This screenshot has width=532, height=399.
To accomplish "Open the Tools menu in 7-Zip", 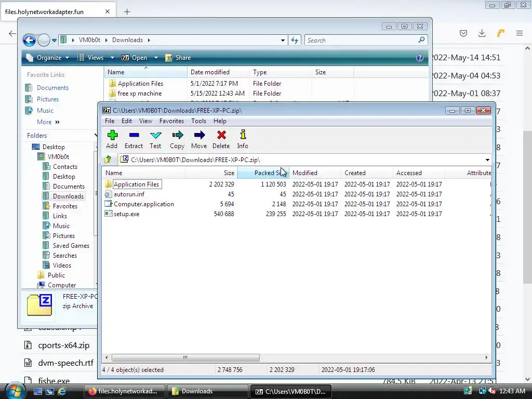I will tap(198, 121).
